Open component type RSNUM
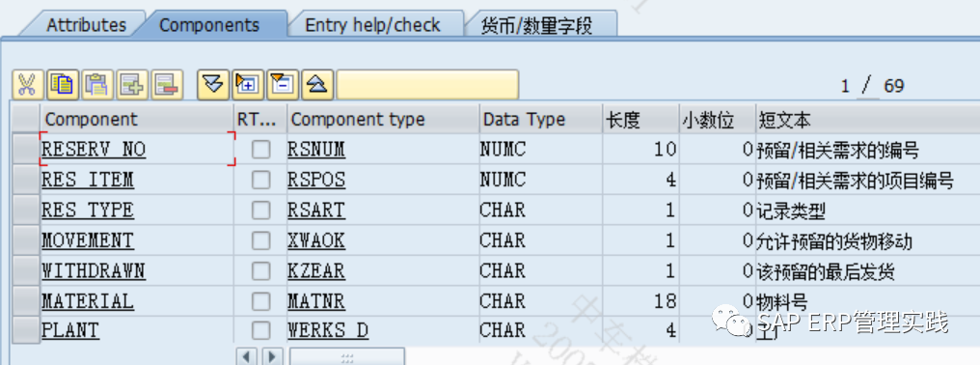This screenshot has width=980, height=365. coord(316,149)
